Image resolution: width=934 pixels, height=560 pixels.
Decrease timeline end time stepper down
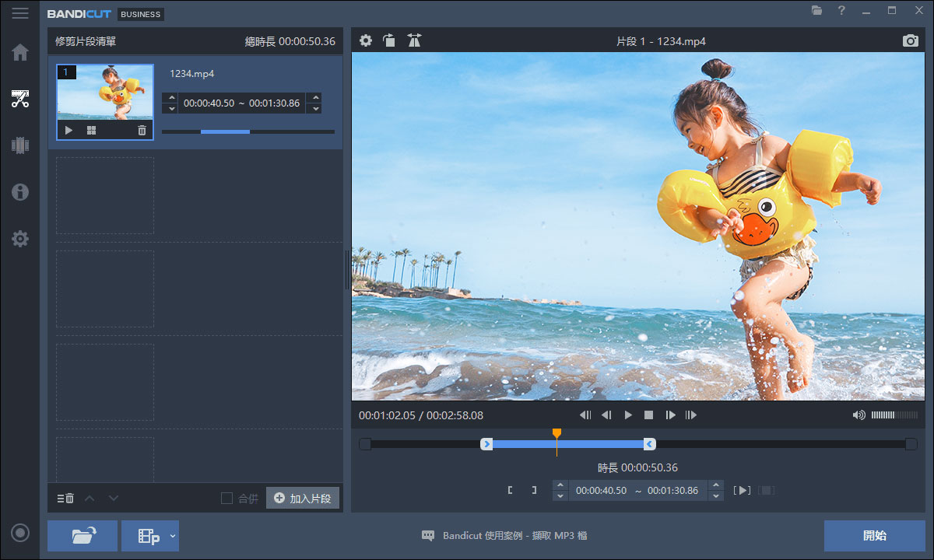click(716, 496)
